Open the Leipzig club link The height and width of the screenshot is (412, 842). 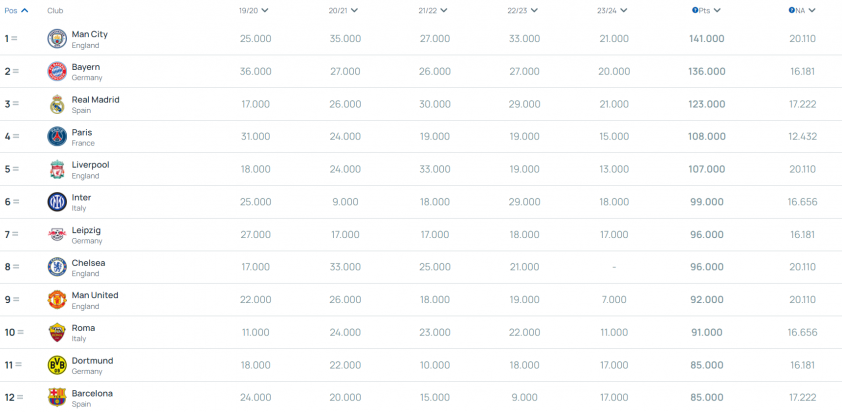click(86, 230)
